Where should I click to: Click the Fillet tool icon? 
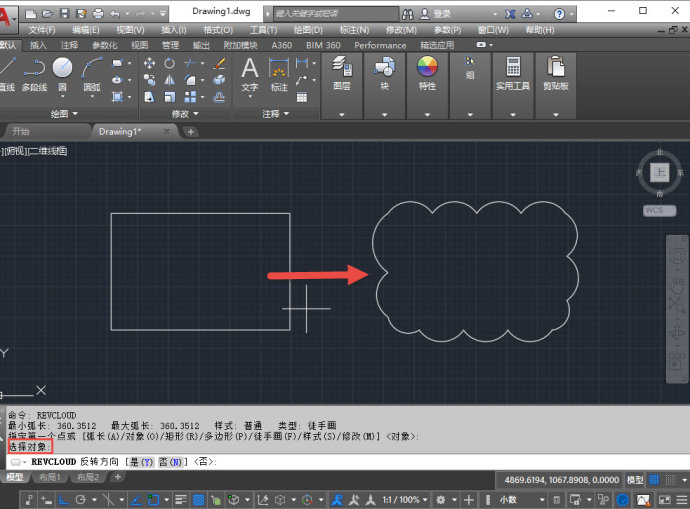190,80
